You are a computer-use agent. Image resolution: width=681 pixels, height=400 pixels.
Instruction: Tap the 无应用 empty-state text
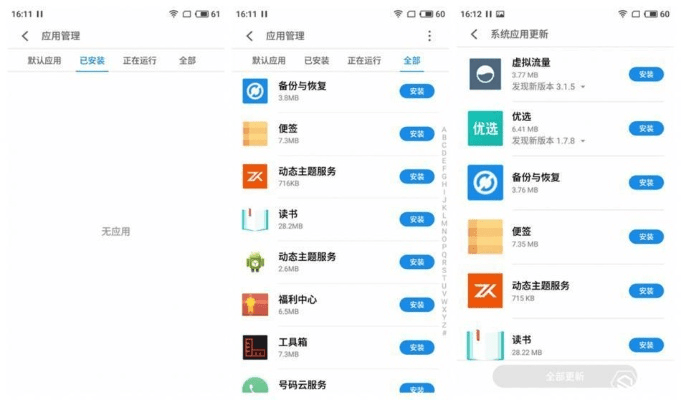pyautogui.click(x=116, y=231)
